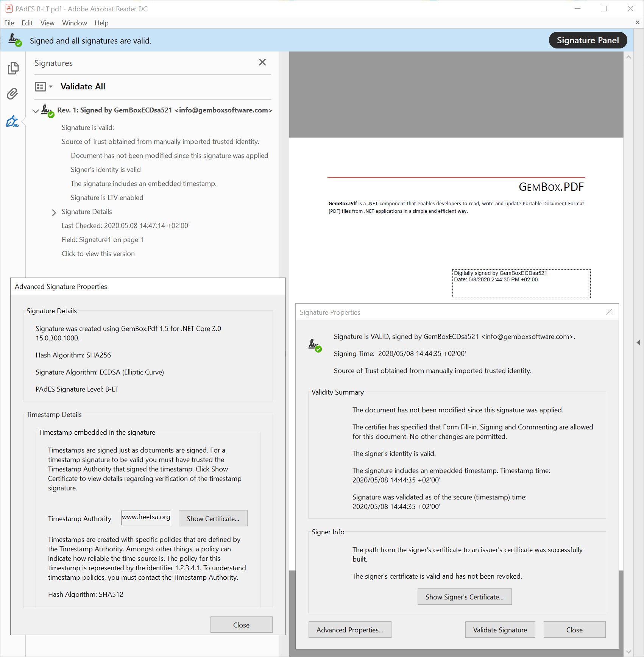This screenshot has height=657, width=644.
Task: Collapse the Rev. 1 signature tree node
Action: (36, 111)
